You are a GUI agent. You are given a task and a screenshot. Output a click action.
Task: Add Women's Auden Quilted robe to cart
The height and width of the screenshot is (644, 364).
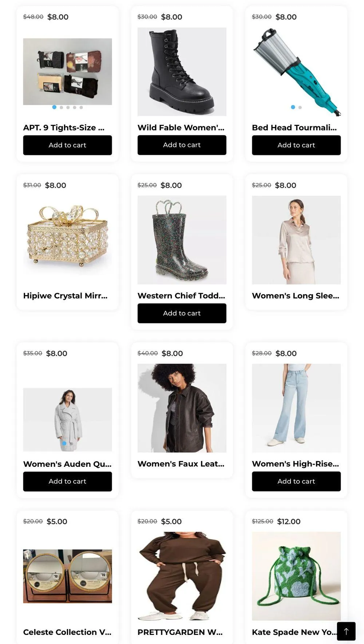pos(67,481)
